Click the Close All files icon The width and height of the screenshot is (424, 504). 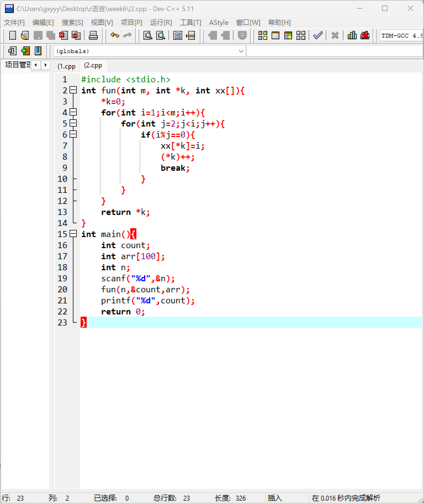point(76,35)
